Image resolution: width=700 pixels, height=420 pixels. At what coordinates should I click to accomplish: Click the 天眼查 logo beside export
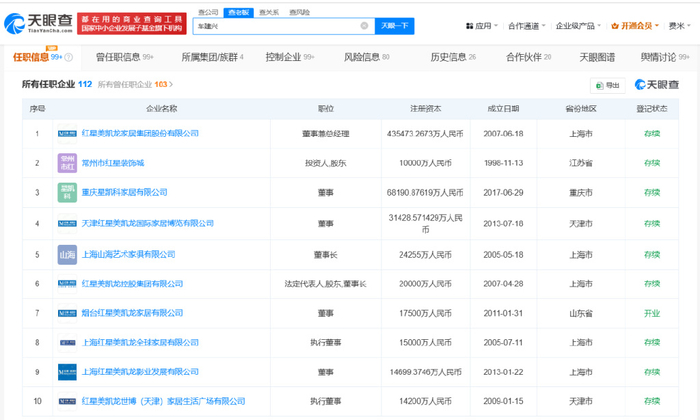coord(654,86)
